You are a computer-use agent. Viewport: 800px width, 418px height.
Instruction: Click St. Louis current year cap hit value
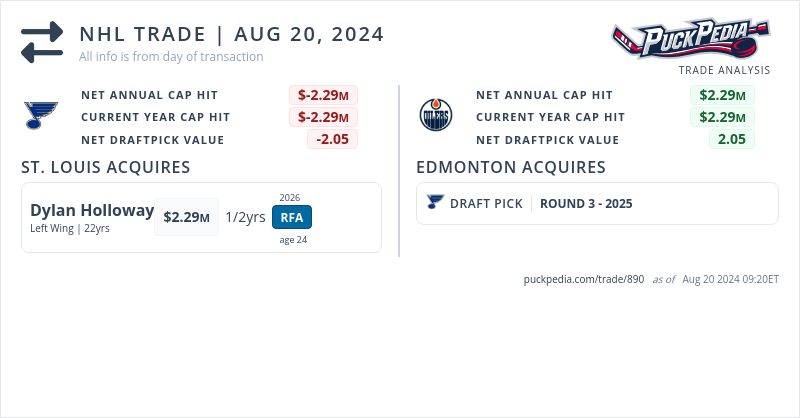click(323, 117)
